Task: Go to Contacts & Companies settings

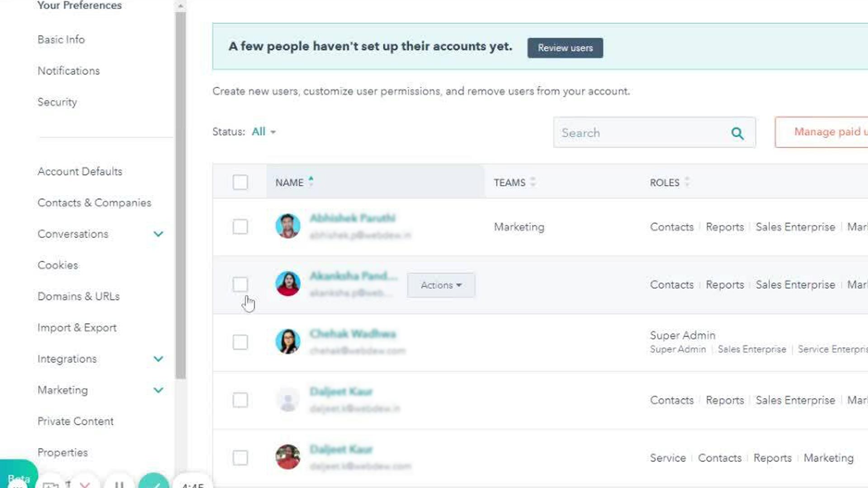Action: tap(94, 203)
